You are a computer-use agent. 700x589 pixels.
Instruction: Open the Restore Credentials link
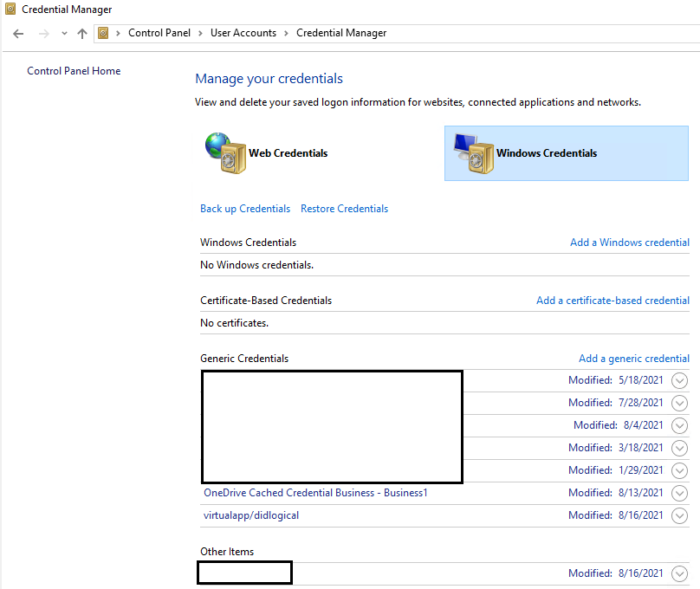click(x=344, y=209)
